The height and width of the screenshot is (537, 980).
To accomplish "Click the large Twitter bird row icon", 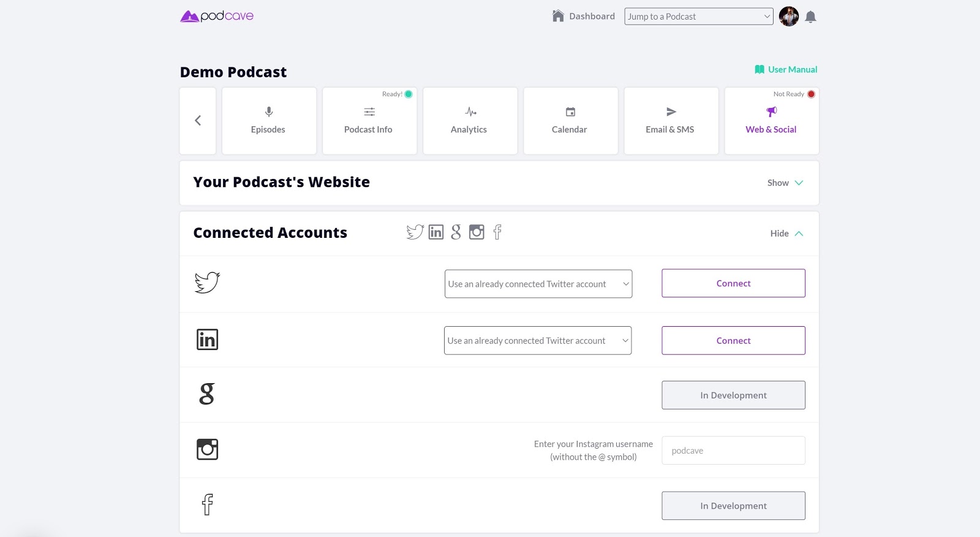I will pyautogui.click(x=207, y=283).
